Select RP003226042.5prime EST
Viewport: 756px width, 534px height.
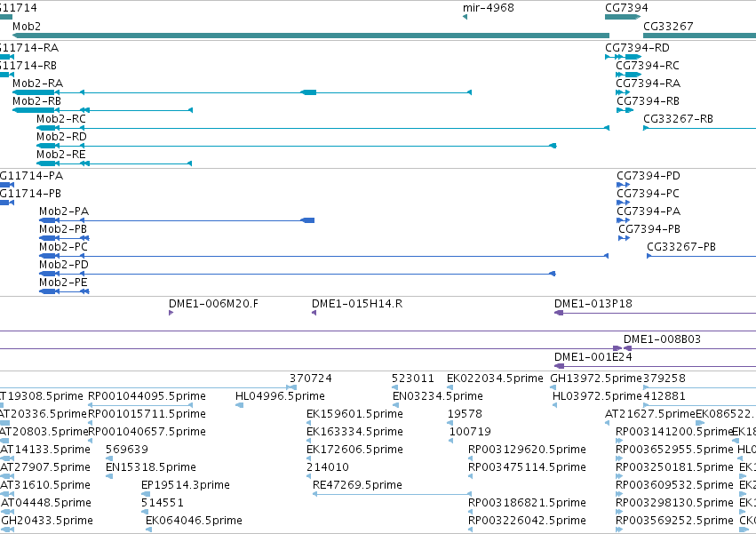point(470,530)
